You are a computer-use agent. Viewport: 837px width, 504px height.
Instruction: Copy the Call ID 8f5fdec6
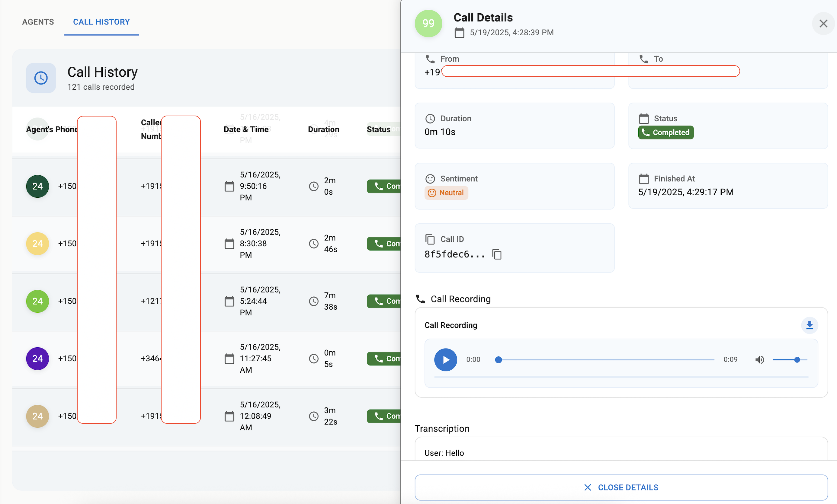pyautogui.click(x=497, y=254)
